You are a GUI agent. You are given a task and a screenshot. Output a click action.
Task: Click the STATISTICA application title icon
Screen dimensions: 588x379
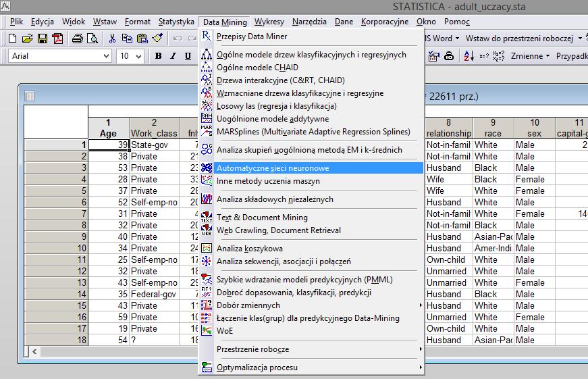click(x=5, y=5)
